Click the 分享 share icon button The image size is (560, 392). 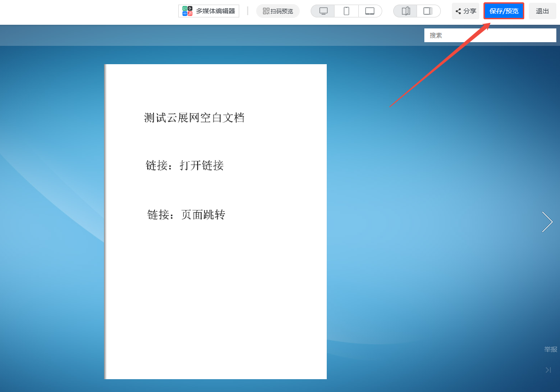[466, 11]
